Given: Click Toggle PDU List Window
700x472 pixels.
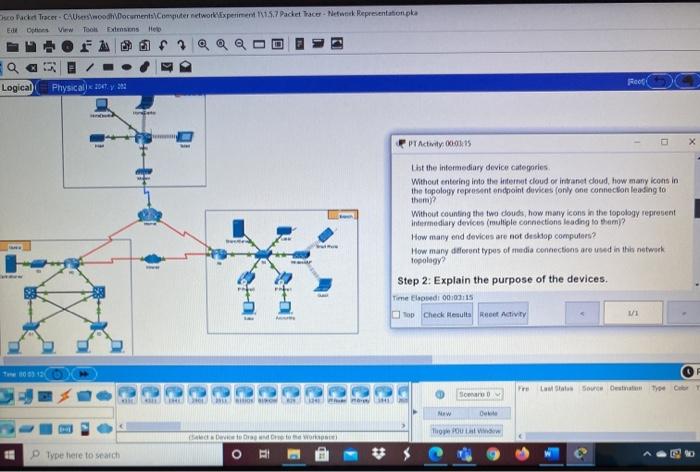Looking at the screenshot, I should coord(466,431).
